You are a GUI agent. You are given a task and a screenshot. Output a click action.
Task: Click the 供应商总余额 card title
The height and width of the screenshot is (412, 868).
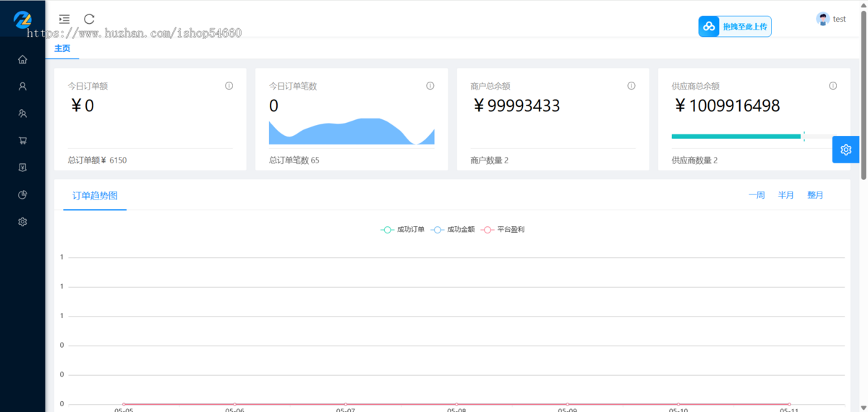click(x=696, y=86)
